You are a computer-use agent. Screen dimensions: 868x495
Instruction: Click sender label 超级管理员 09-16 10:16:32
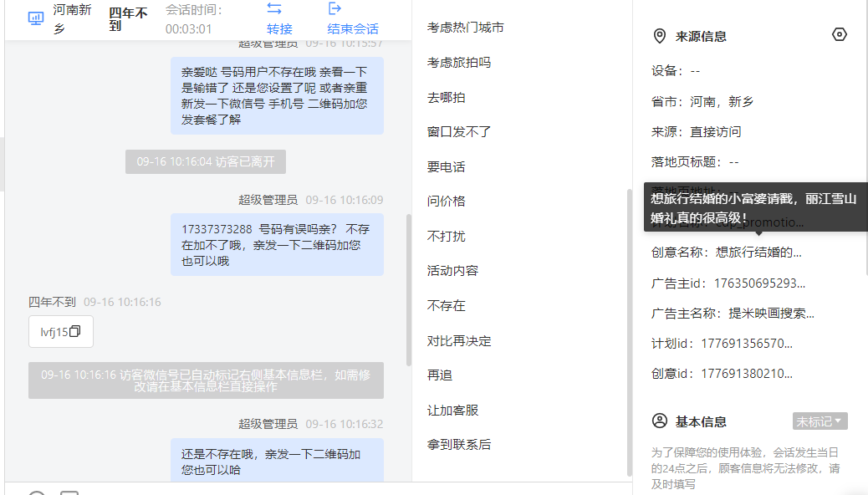pyautogui.click(x=310, y=424)
